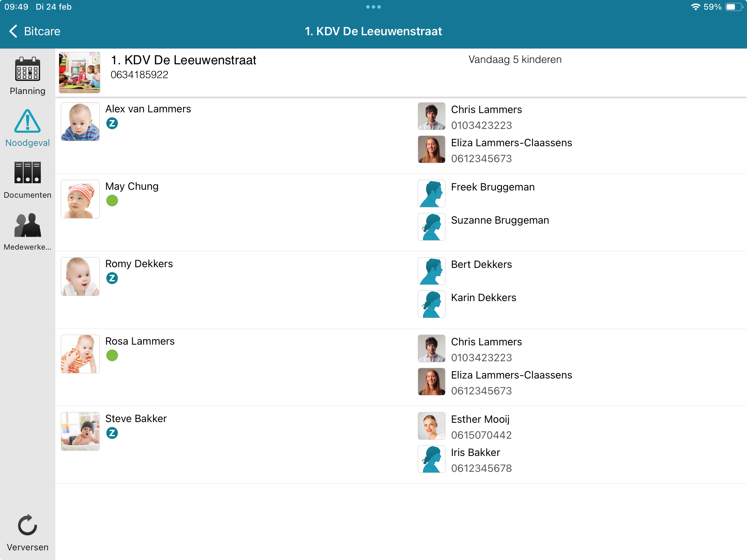Tap the Verversen refresh icon
747x560 pixels.
pyautogui.click(x=27, y=525)
